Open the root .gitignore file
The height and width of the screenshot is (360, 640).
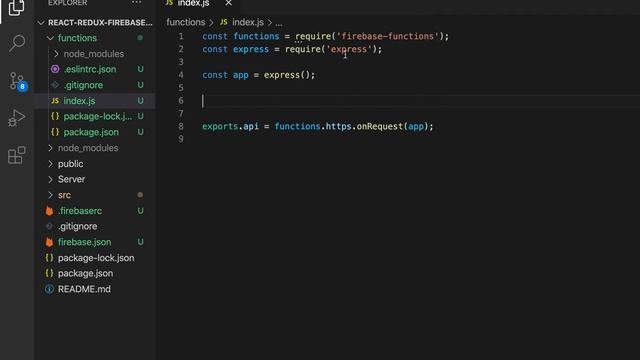click(78, 227)
